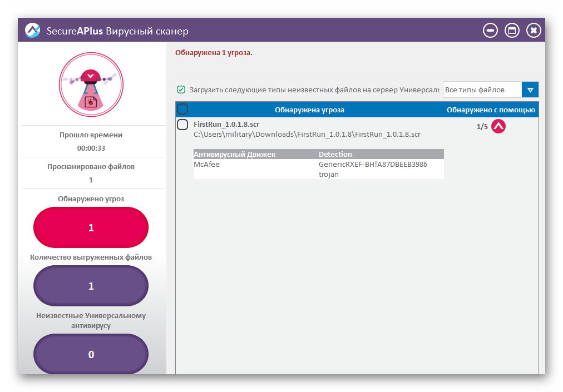Check the FirstRun_1.0.1.8.scr threat checkbox

[182, 125]
